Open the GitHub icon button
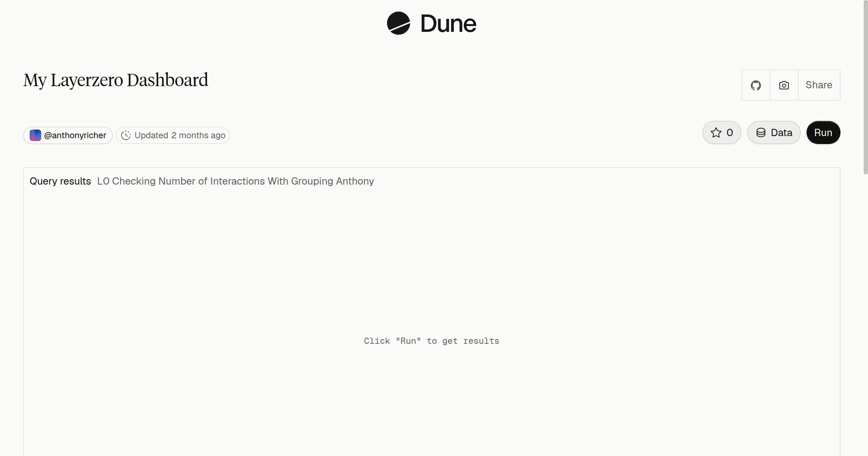Screen dimensions: 868x456 pyautogui.click(x=756, y=85)
